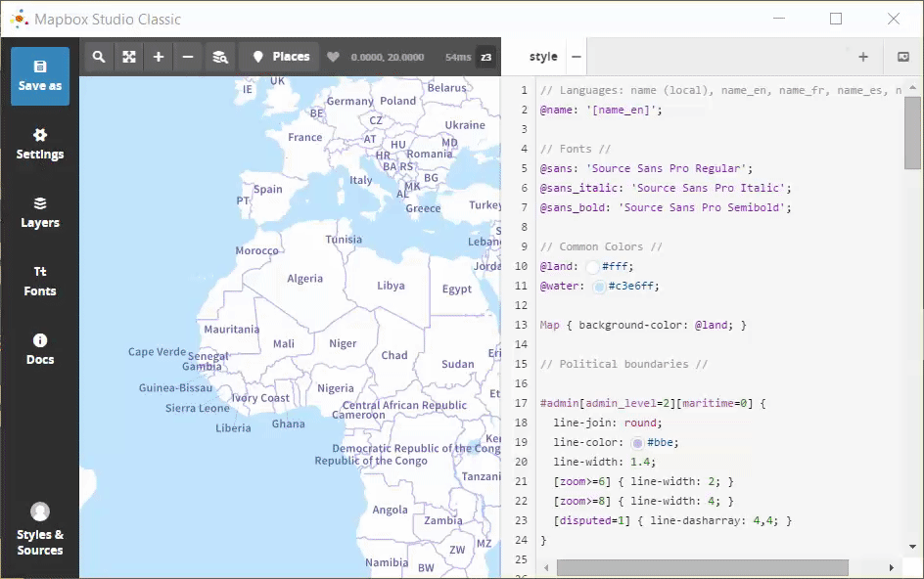924x579 pixels.
Task: Click the "Nigeria" label on map
Action: [x=336, y=388]
